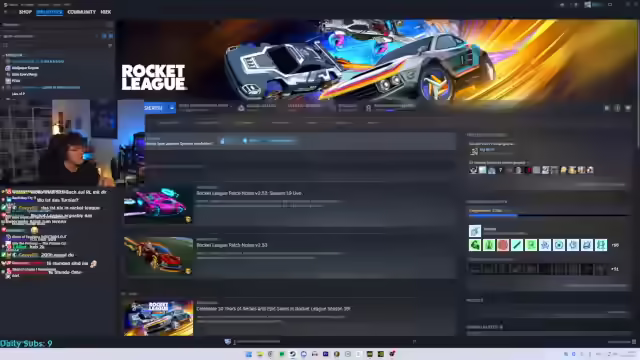The height and width of the screenshot is (360, 640).
Task: Open 'Rocket League Patch Notes v2.53: Season 19 Live'
Action: pyautogui.click(x=249, y=193)
